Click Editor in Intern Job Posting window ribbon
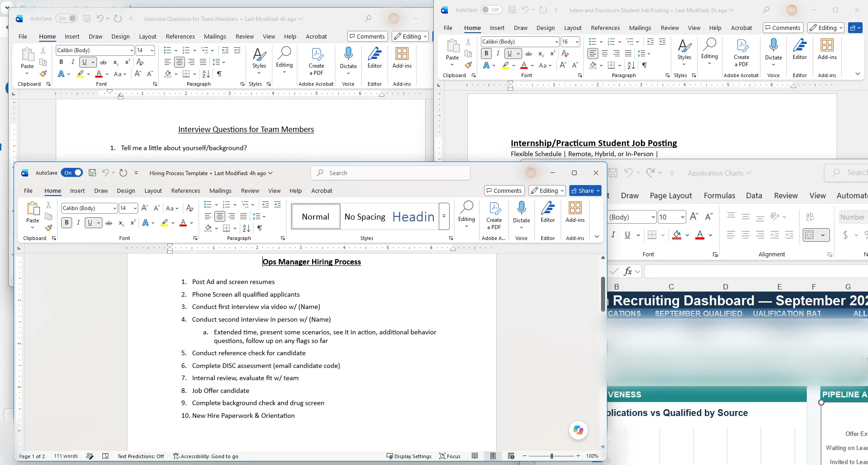This screenshot has width=868, height=465. point(800,49)
